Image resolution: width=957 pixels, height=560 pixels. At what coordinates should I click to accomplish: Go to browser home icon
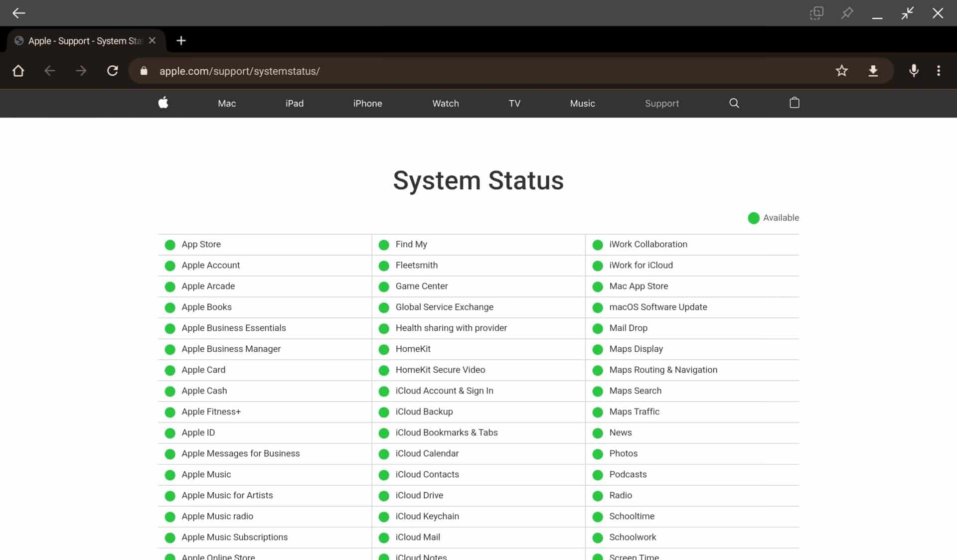pos(18,71)
